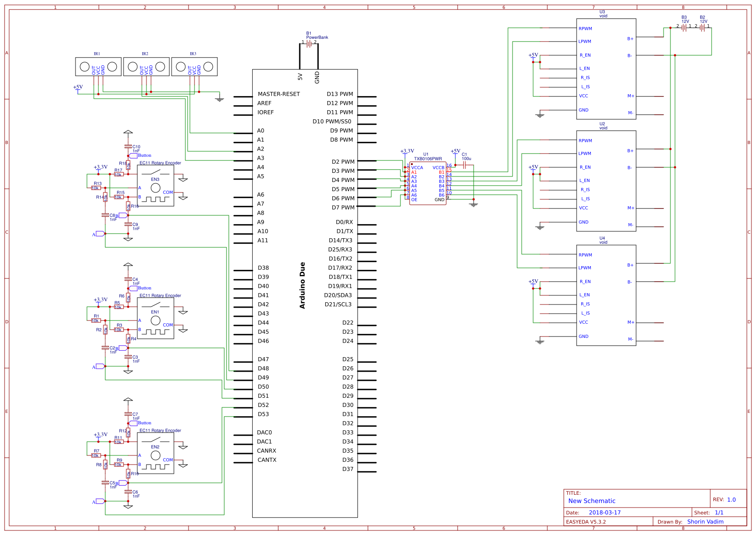The height and width of the screenshot is (535, 756).
Task: Select the IR1 infrared sensor symbol
Action: click(97, 67)
